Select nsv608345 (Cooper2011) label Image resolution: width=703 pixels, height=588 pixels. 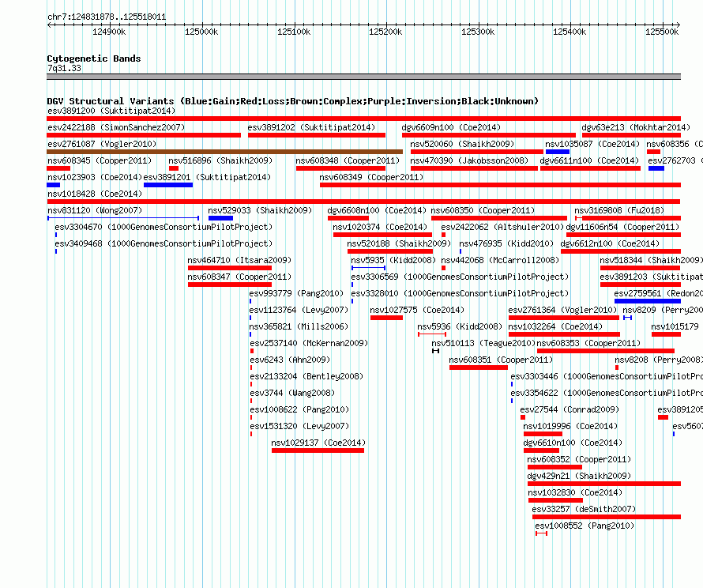click(x=100, y=160)
